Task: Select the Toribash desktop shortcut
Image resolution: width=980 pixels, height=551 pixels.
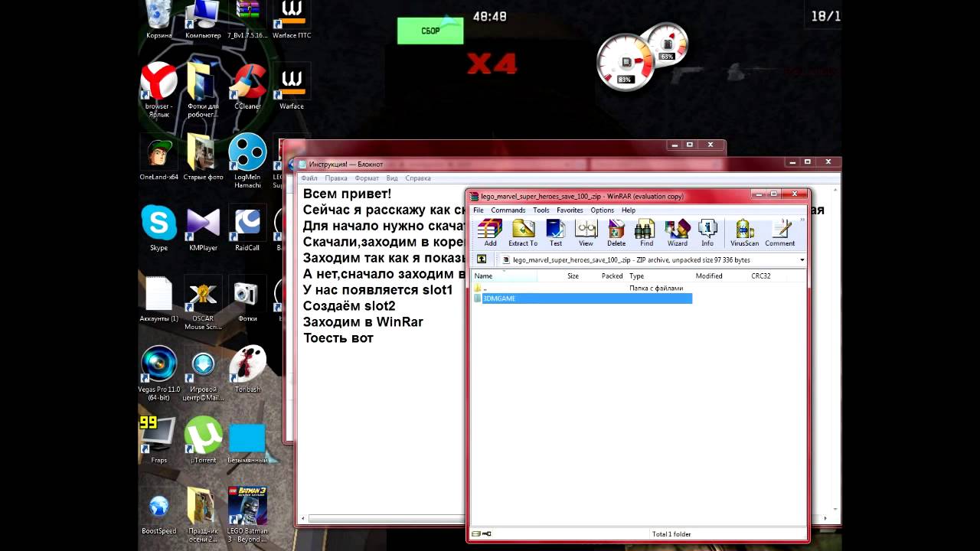Action: (x=247, y=369)
